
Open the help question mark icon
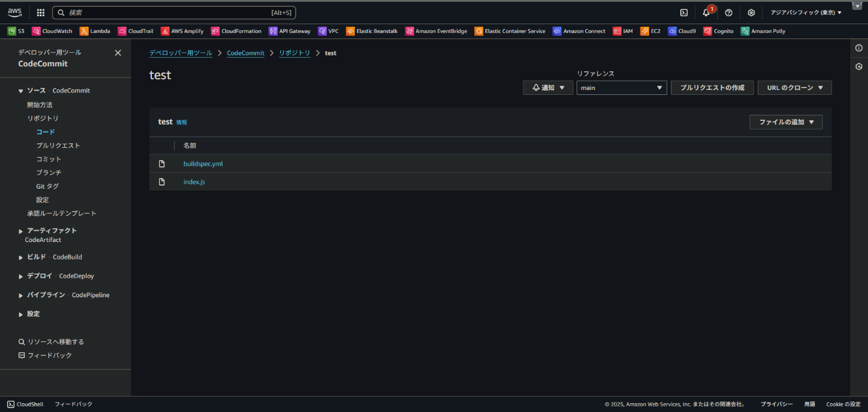728,12
